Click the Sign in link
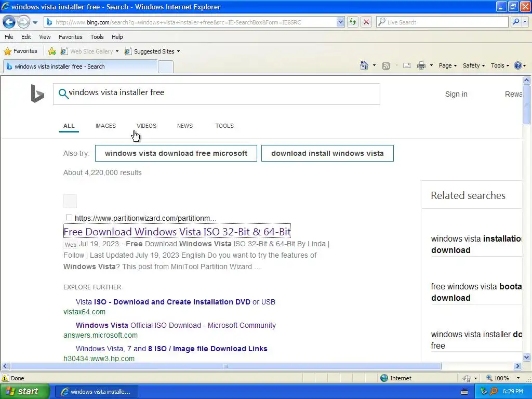 tap(456, 94)
